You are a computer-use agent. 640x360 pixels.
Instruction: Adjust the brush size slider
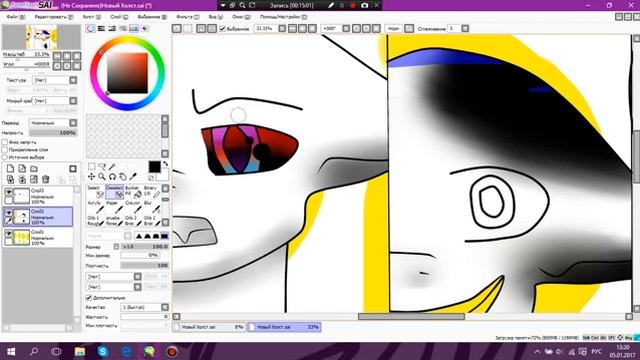pos(144,247)
